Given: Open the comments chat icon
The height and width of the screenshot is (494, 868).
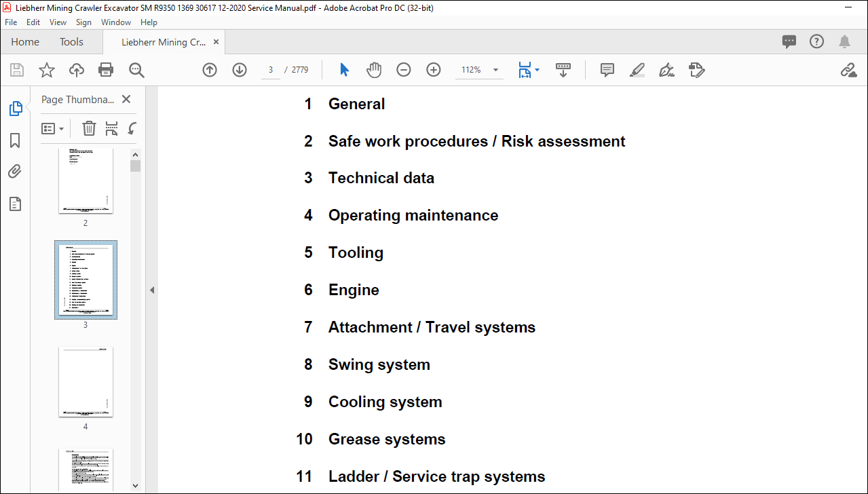Looking at the screenshot, I should pos(789,41).
